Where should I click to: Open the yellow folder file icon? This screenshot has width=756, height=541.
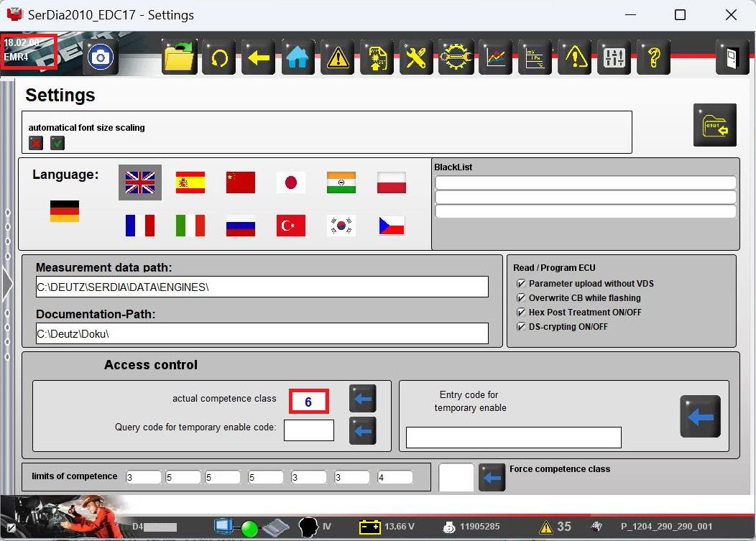pos(180,57)
